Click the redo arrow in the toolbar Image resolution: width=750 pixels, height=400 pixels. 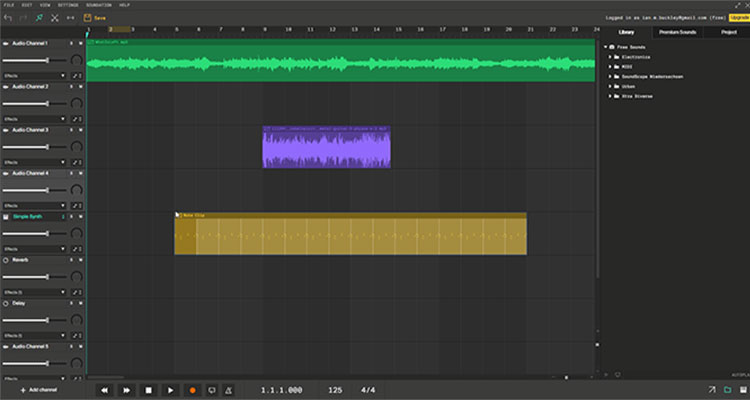[x=23, y=18]
